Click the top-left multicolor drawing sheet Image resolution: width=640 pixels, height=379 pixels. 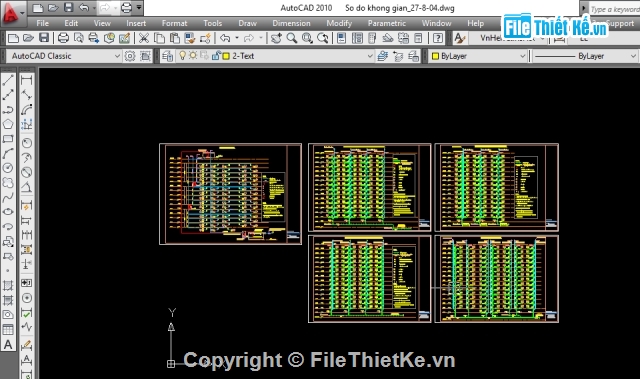tap(230, 194)
